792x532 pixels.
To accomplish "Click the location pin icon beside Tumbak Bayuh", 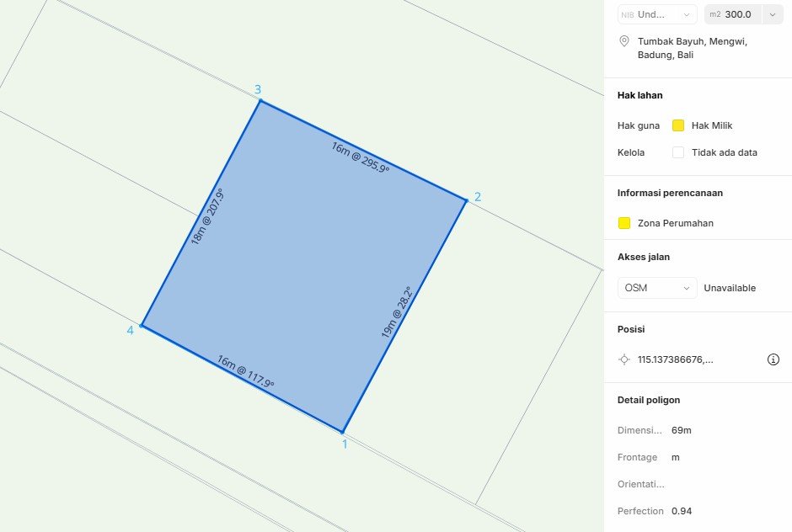I will click(624, 41).
